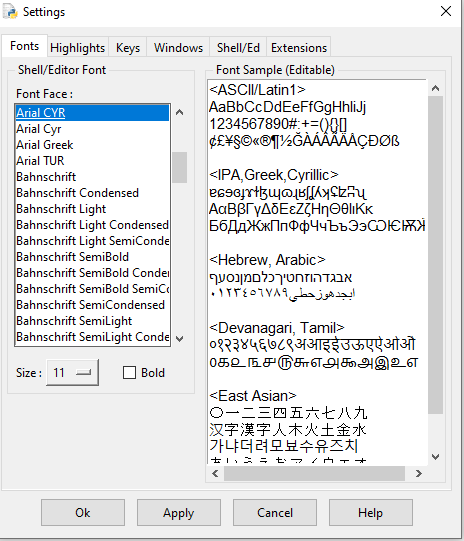Image resolution: width=464 pixels, height=541 pixels.
Task: Open the Extensions tab
Action: (x=299, y=48)
